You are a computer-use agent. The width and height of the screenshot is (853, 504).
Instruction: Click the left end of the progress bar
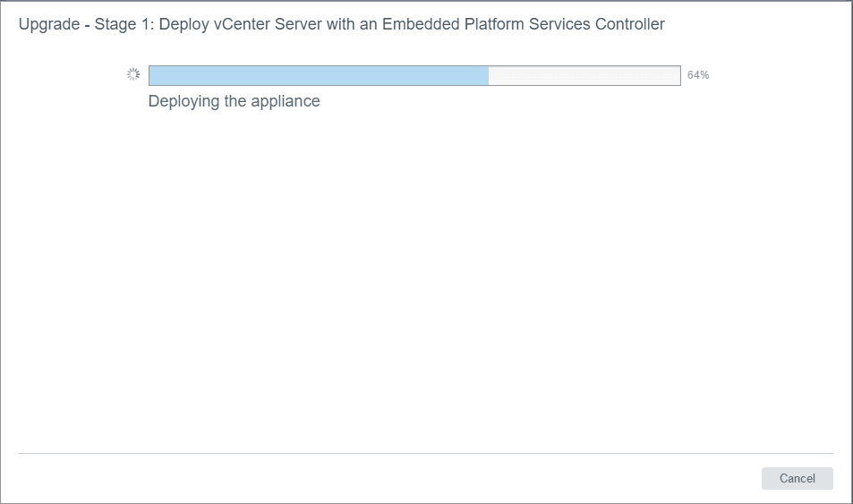(152, 75)
